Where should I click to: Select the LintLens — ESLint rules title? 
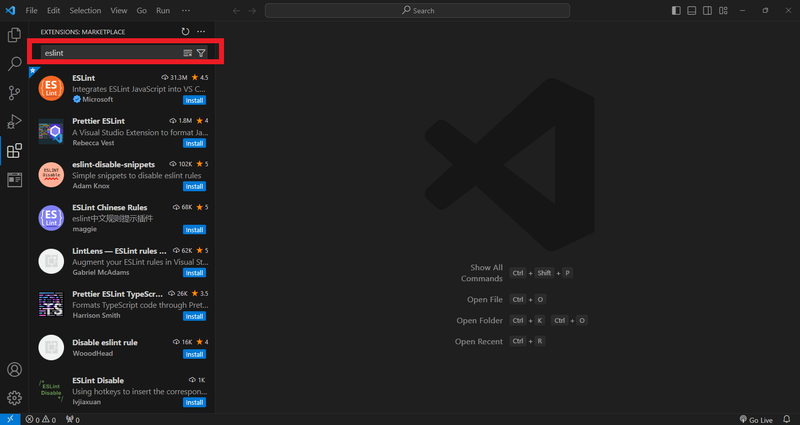[119, 251]
